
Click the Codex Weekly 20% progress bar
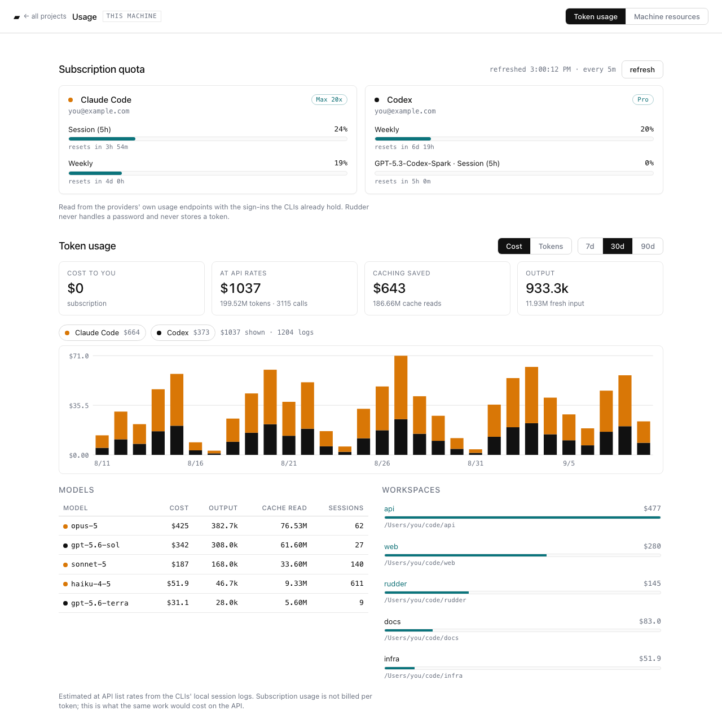[x=514, y=139]
